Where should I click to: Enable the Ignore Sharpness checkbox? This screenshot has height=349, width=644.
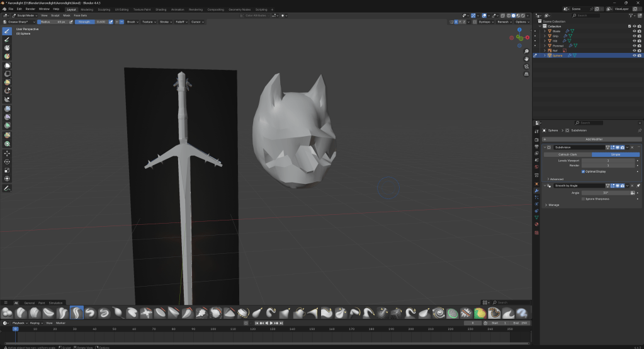pyautogui.click(x=583, y=198)
